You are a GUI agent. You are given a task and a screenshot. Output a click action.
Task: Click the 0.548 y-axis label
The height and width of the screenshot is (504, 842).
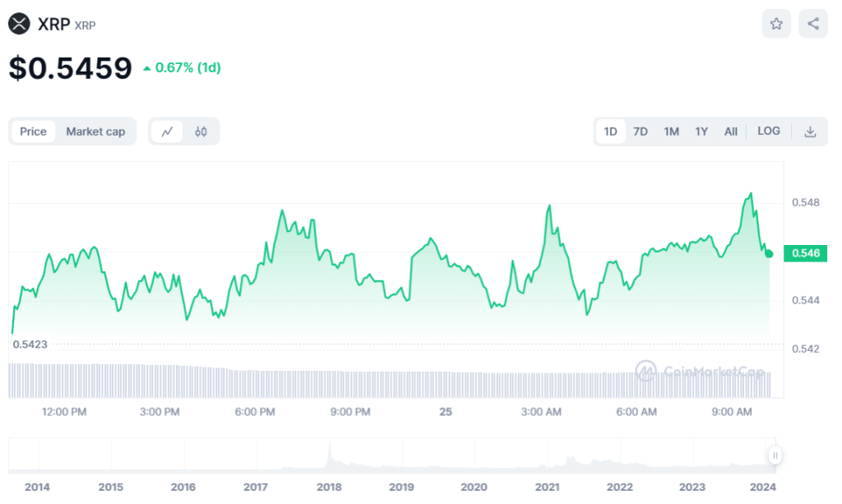806,202
